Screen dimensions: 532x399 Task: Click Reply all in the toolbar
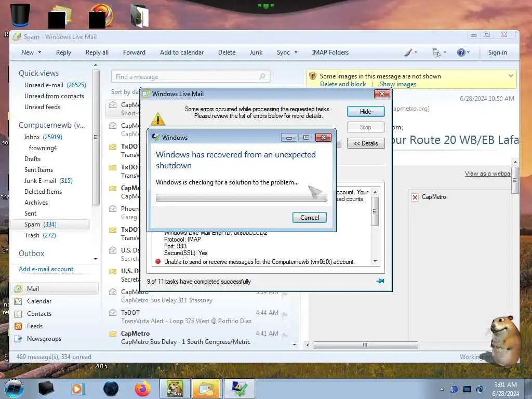coord(97,52)
